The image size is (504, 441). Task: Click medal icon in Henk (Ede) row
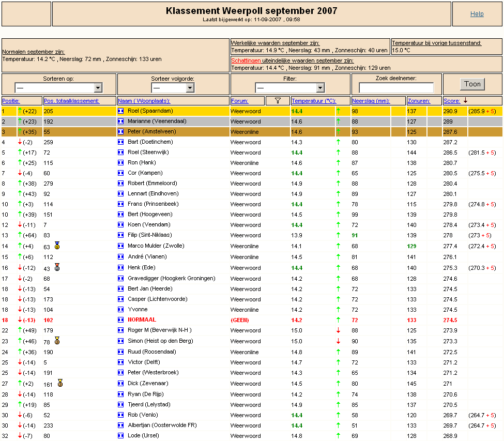pos(57,267)
